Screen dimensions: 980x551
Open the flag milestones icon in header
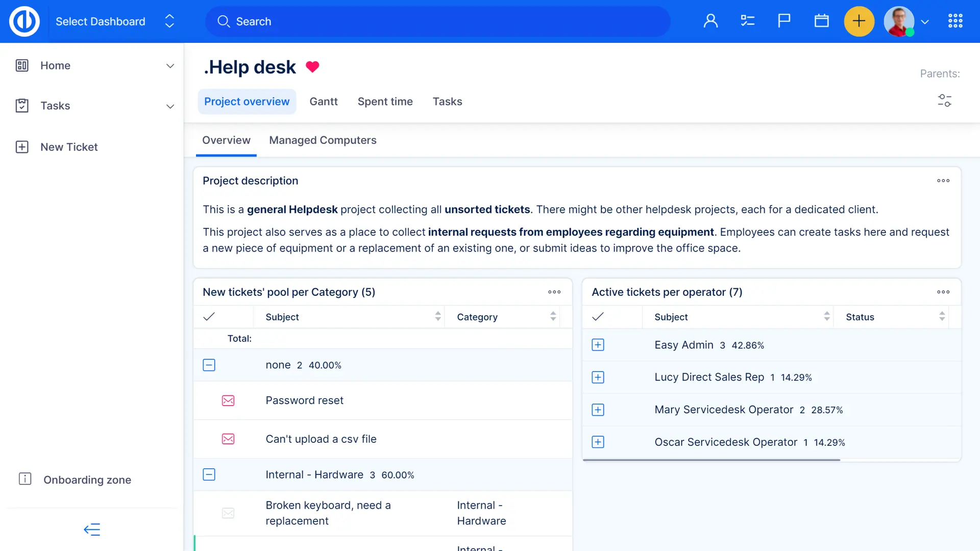click(x=784, y=21)
